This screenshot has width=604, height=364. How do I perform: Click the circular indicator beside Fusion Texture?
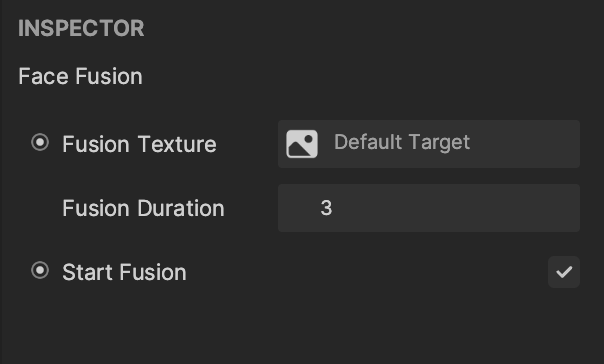point(40,143)
